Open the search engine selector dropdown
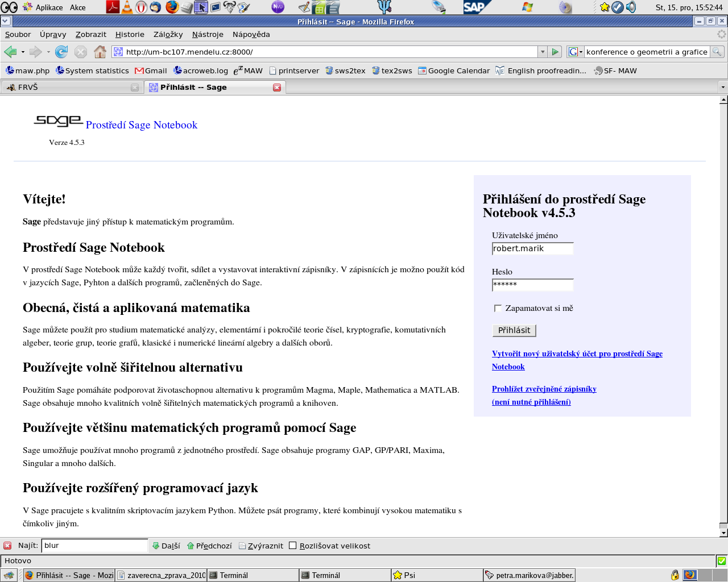728x582 pixels. (576, 52)
